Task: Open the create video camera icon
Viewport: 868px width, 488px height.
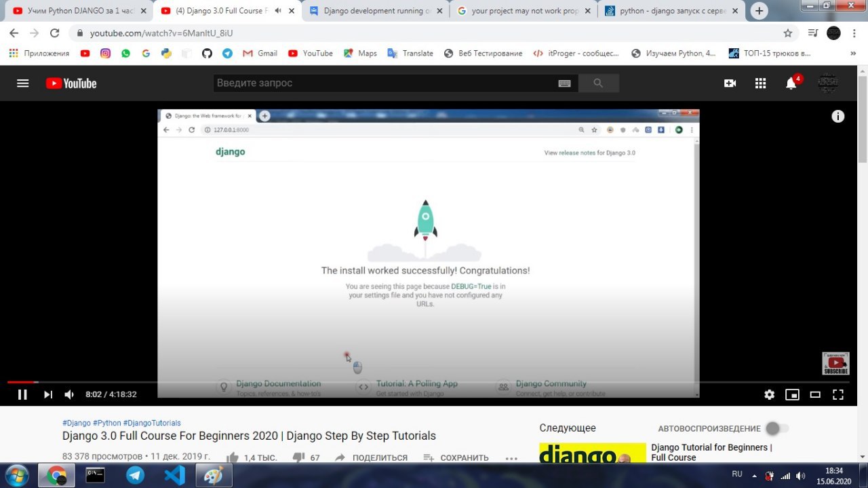Action: tap(730, 83)
